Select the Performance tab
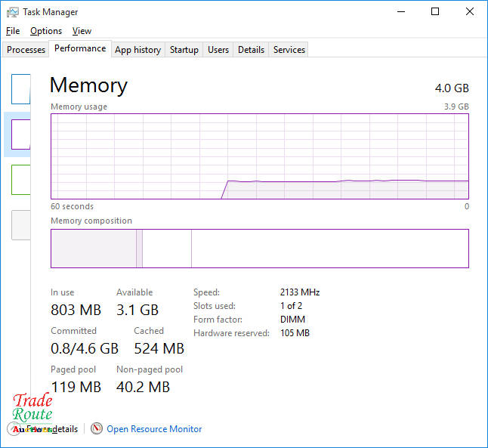This screenshot has height=448, width=488. click(80, 48)
